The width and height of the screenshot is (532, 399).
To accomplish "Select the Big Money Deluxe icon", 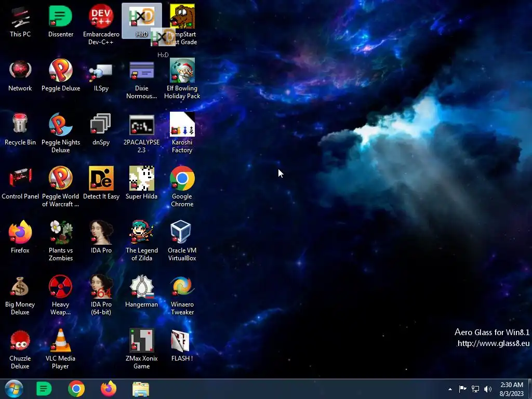I will (x=20, y=295).
